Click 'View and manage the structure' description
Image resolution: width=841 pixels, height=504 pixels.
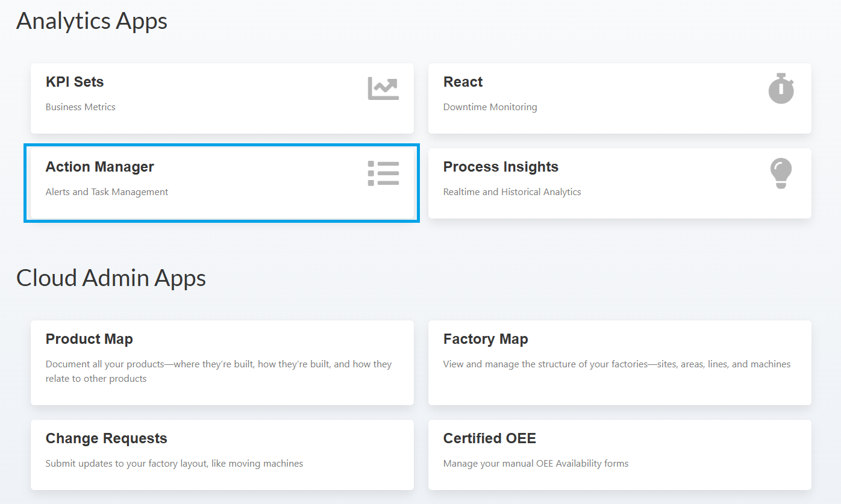(616, 364)
